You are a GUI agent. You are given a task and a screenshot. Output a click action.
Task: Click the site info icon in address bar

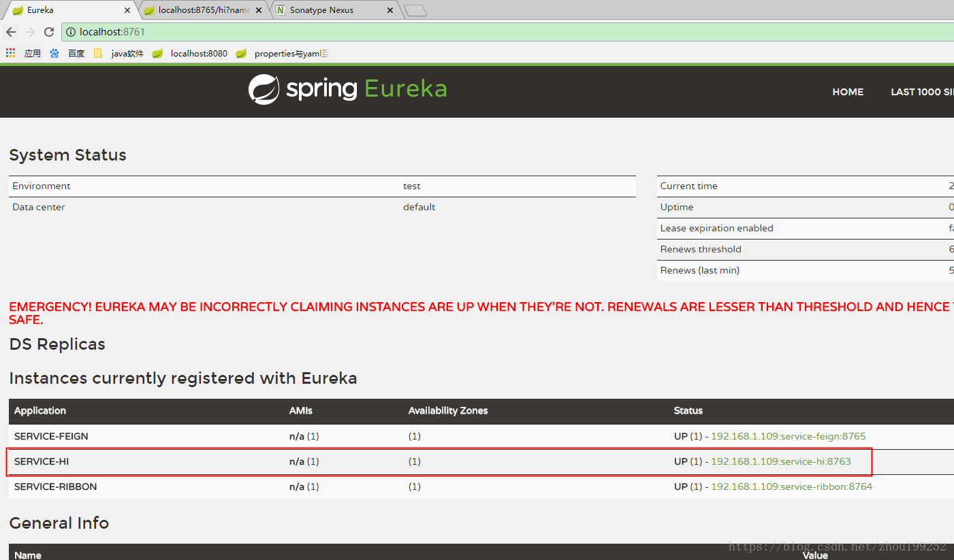coord(70,32)
